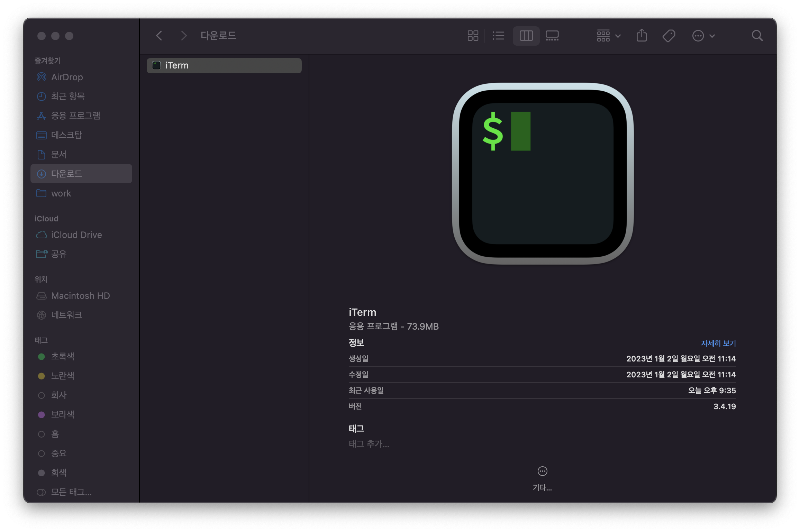The height and width of the screenshot is (532, 800).
Task: Click the 다운로드 window title
Action: coord(218,36)
